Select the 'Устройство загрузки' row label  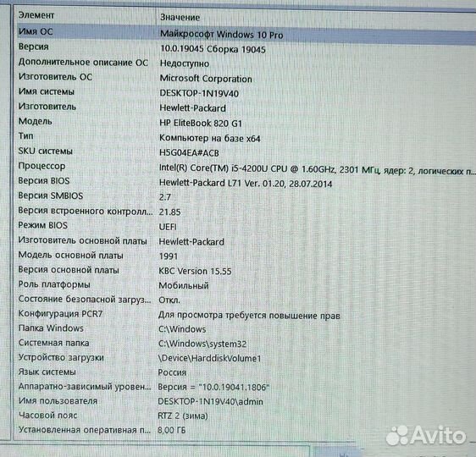point(61,357)
